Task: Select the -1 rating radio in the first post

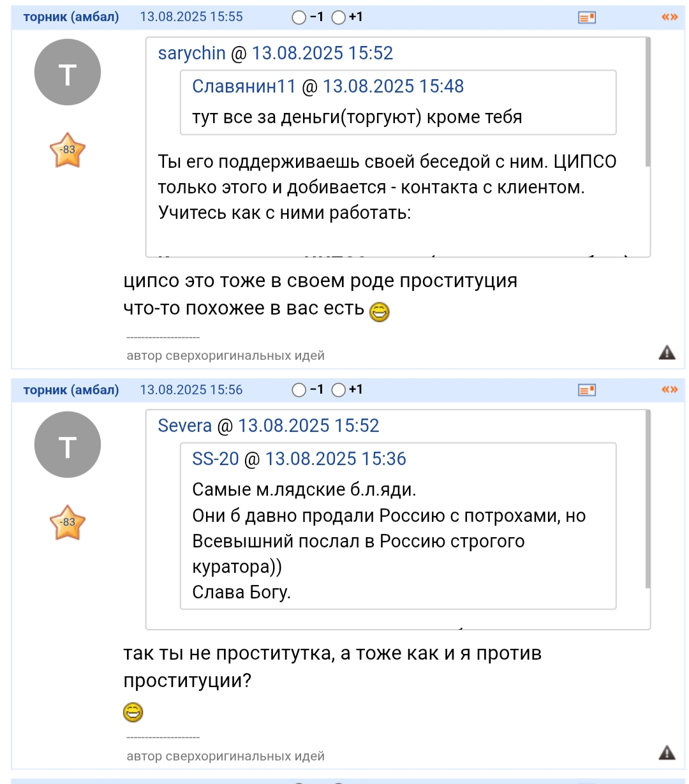Action: (x=299, y=18)
